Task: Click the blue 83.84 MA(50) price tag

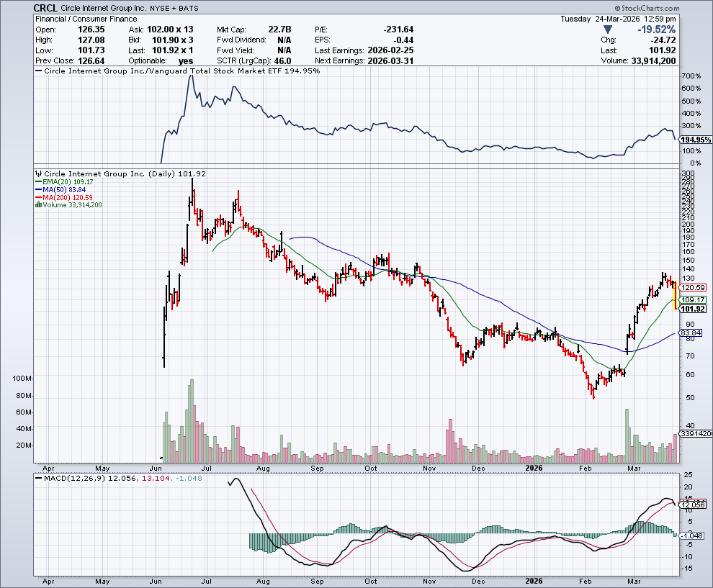Action: click(x=691, y=333)
